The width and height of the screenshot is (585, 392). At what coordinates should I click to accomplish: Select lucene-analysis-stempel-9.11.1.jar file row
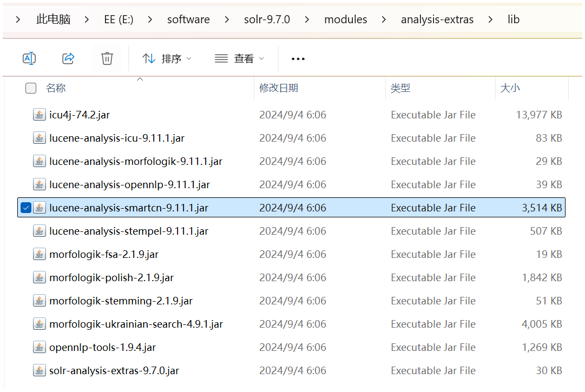point(129,231)
